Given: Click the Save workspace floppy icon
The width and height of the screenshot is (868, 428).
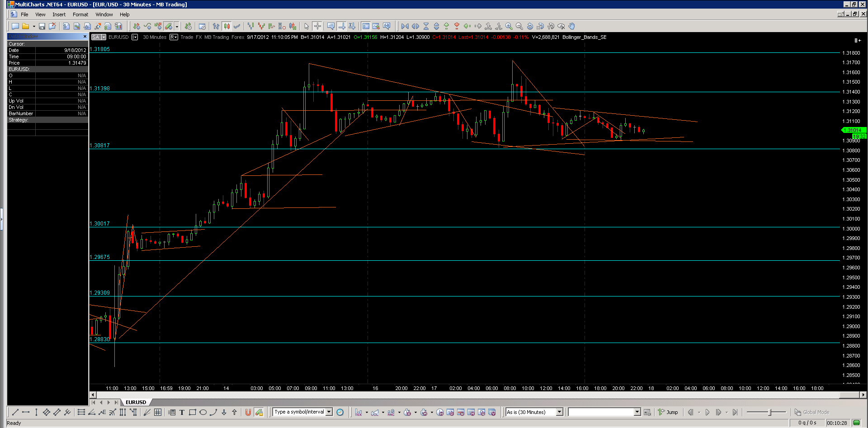Looking at the screenshot, I should [x=42, y=26].
